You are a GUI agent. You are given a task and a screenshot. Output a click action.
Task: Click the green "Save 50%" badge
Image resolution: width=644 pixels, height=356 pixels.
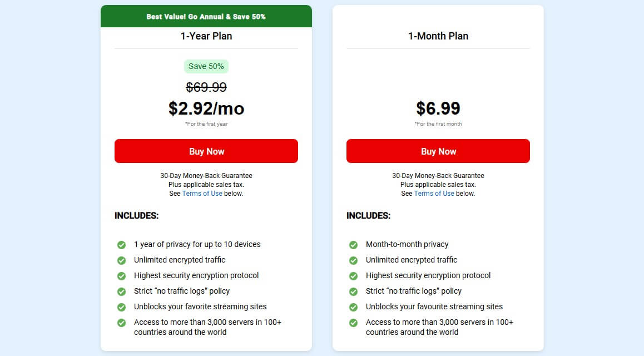[206, 66]
